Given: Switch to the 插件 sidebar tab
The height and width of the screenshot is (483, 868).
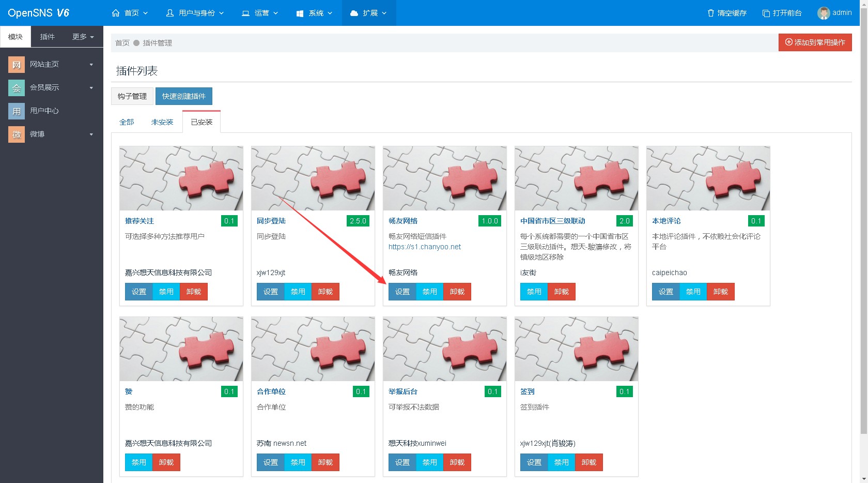Looking at the screenshot, I should tap(48, 37).
